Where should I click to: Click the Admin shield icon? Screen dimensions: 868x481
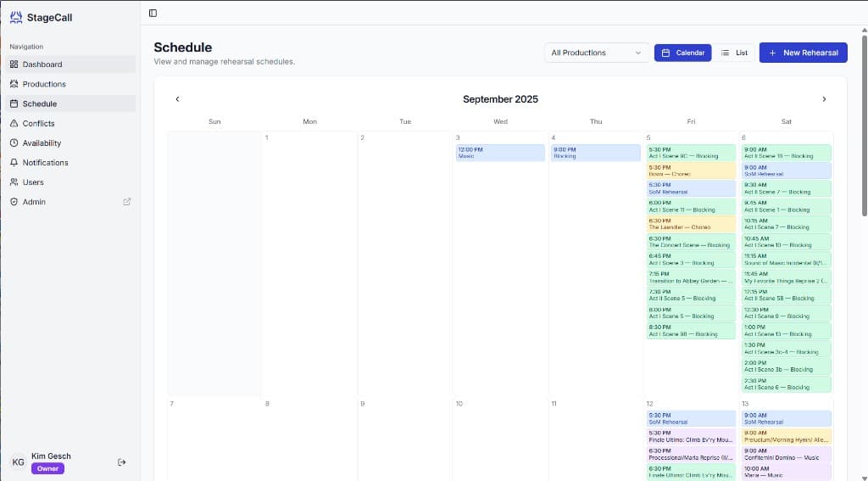14,202
